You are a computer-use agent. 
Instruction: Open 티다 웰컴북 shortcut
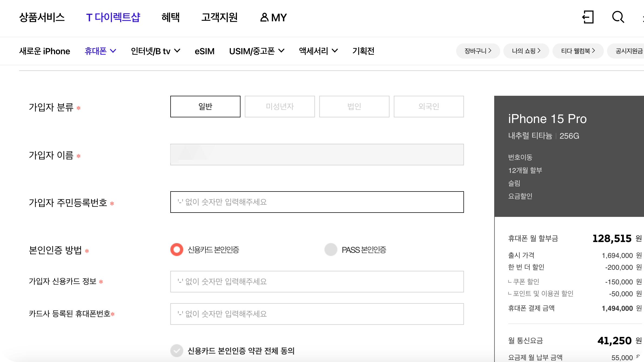tap(578, 51)
